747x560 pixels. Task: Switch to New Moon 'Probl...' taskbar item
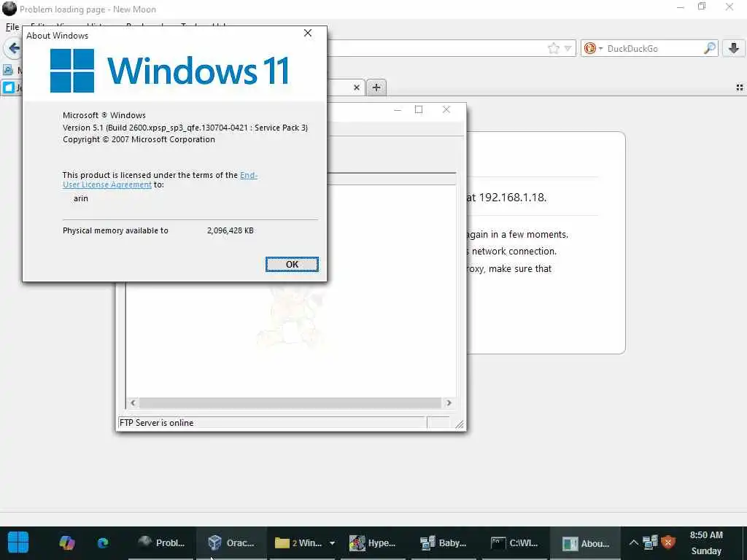(x=160, y=542)
